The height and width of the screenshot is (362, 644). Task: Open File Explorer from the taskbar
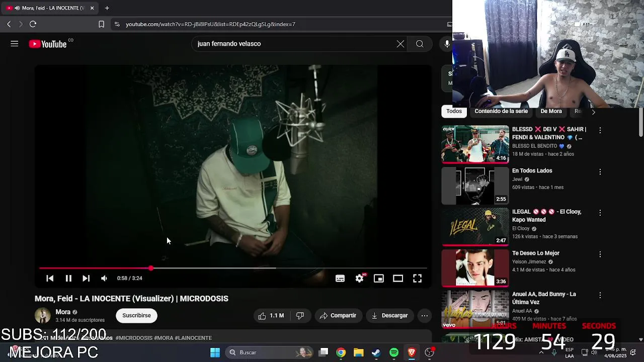(x=358, y=352)
